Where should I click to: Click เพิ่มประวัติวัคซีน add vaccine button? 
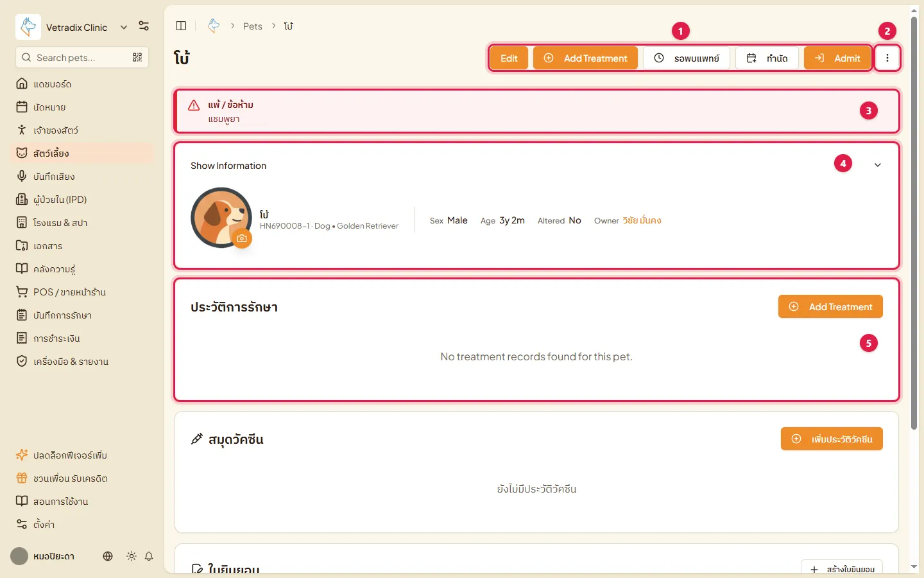coord(832,439)
